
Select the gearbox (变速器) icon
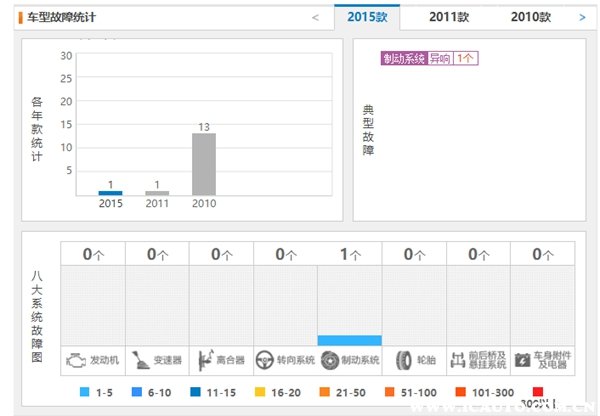tap(140, 360)
